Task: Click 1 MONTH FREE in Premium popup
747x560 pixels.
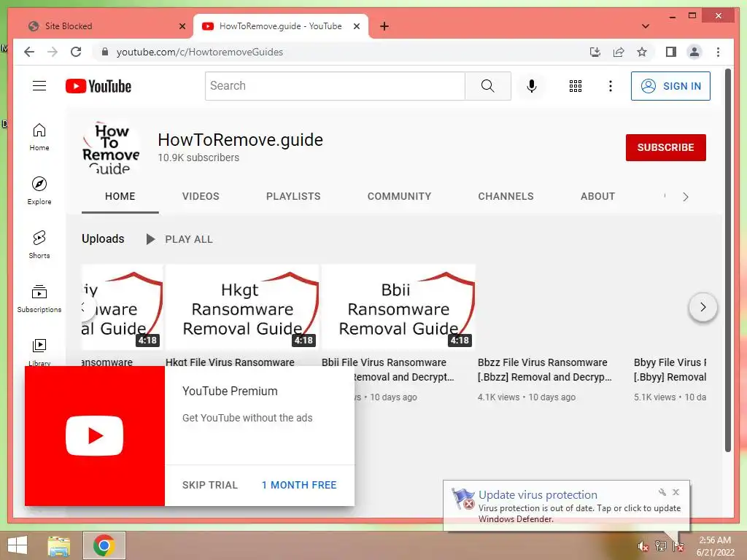Action: [x=299, y=485]
